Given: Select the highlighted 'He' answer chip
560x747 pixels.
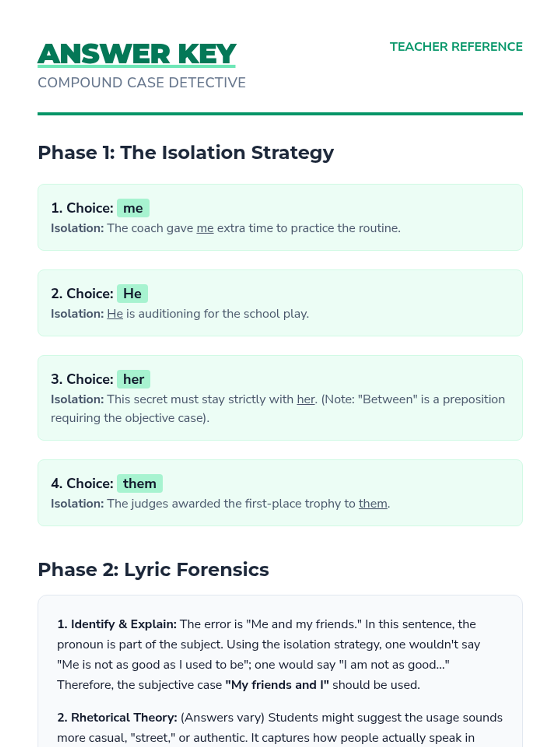Looking at the screenshot, I should pos(132,294).
